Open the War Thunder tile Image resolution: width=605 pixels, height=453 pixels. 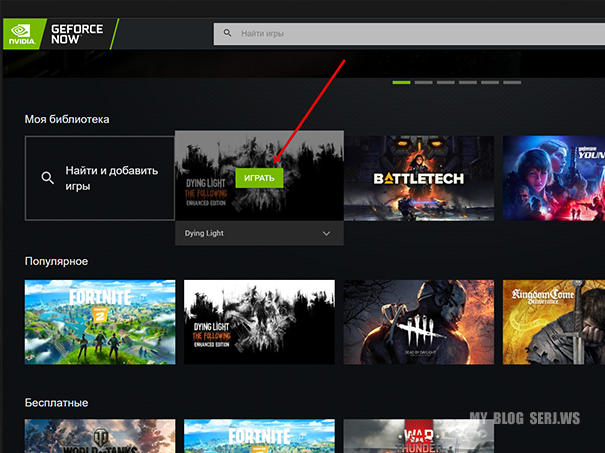[x=418, y=437]
